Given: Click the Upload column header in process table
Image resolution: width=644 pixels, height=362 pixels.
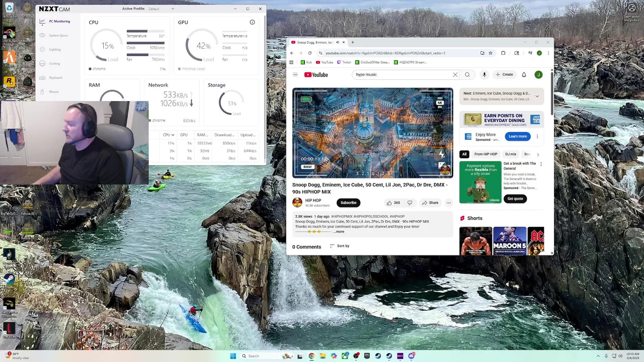Looking at the screenshot, I should (248, 135).
